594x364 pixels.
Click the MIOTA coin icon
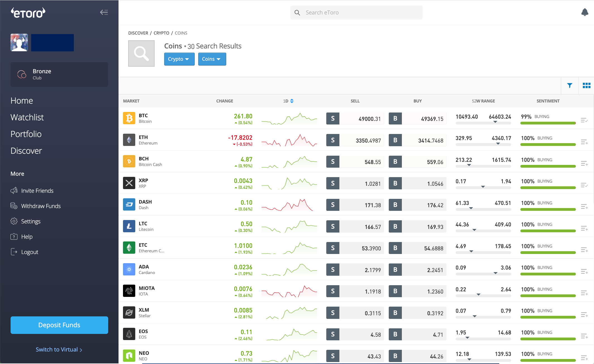tap(129, 291)
